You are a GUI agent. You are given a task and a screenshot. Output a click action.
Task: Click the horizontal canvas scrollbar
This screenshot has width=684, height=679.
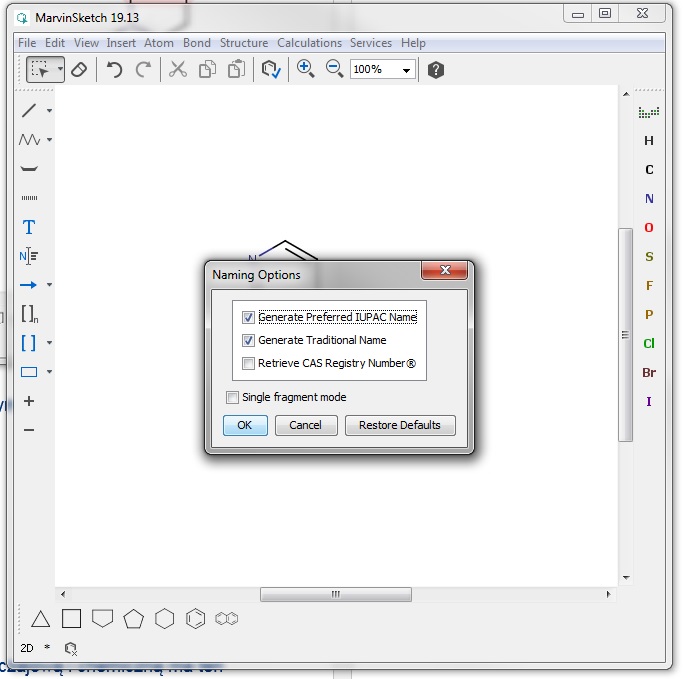click(x=335, y=594)
